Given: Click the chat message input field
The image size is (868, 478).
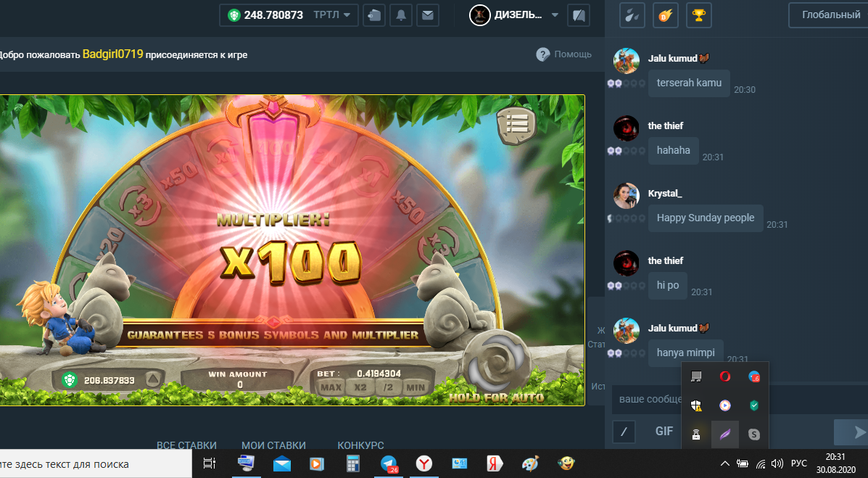Looking at the screenshot, I should tap(645, 400).
